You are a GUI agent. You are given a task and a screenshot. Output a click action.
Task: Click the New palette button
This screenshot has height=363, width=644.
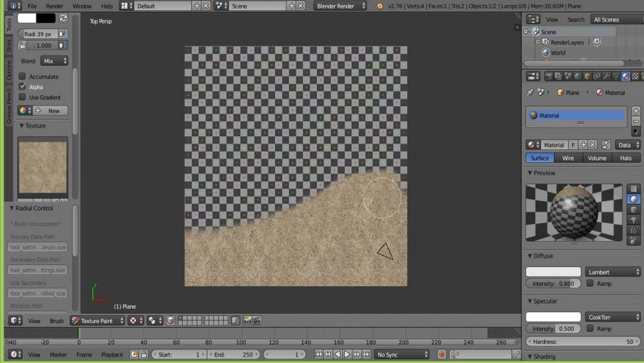53,111
